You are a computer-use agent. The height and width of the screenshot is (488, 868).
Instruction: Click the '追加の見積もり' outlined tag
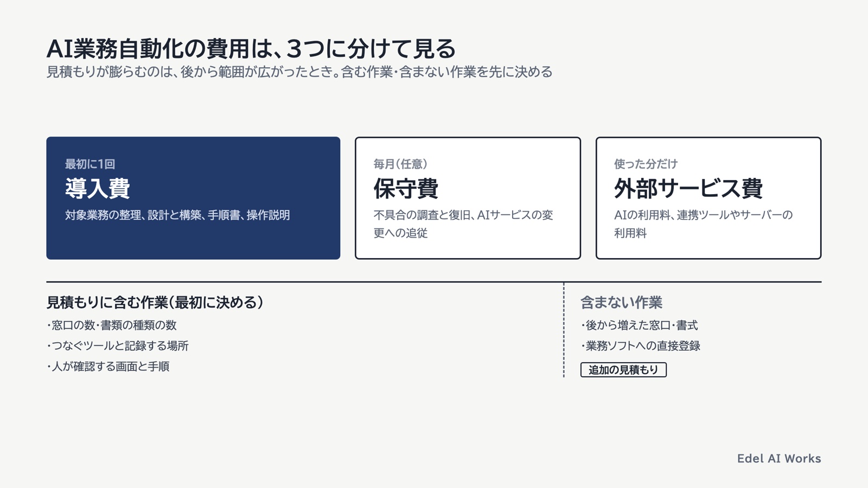point(623,370)
